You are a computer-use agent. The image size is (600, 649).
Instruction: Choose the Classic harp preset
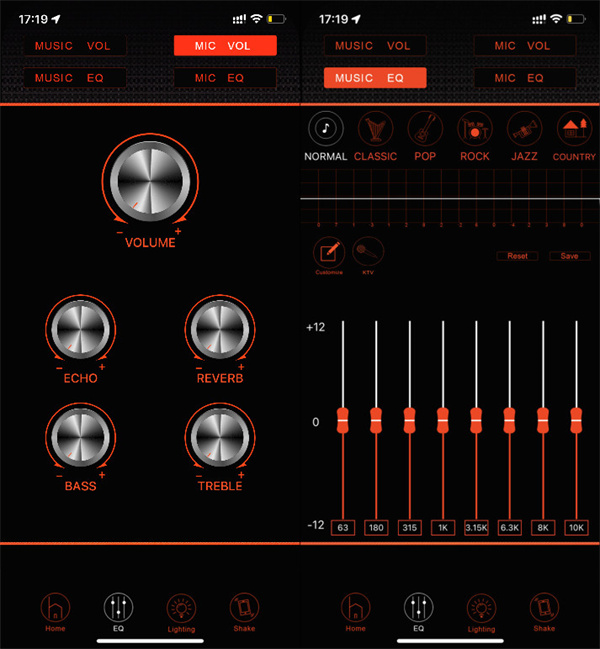pyautogui.click(x=375, y=129)
